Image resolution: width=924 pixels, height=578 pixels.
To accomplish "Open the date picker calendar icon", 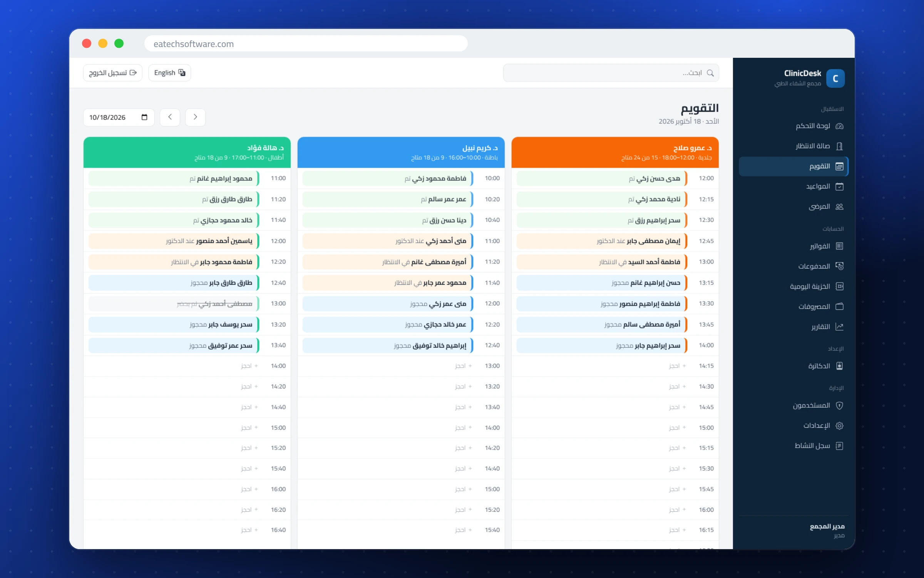I will pyautogui.click(x=144, y=117).
